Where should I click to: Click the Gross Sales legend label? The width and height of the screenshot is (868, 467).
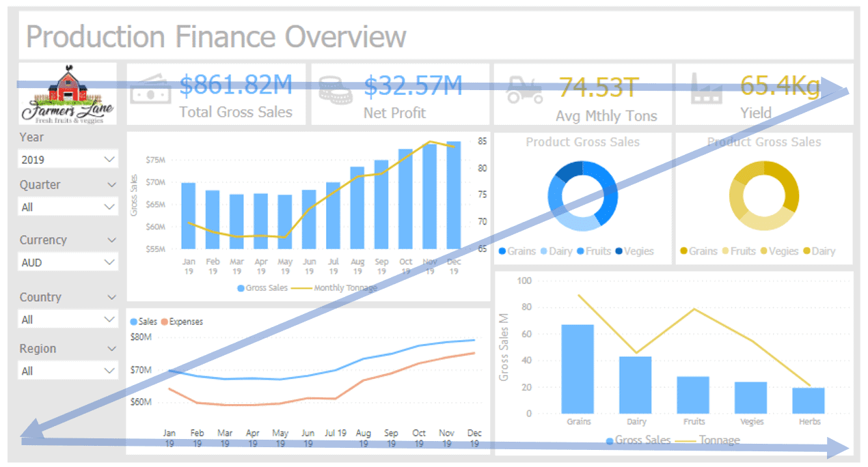coord(267,288)
